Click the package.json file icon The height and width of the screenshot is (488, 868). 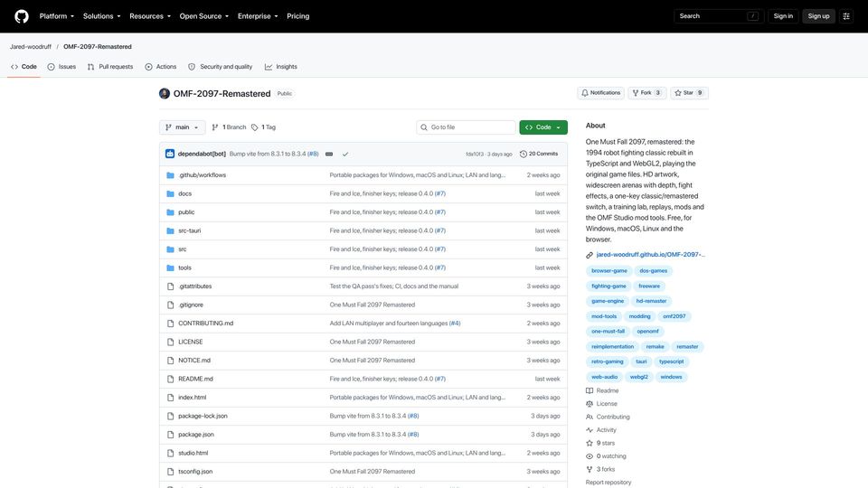pyautogui.click(x=171, y=435)
